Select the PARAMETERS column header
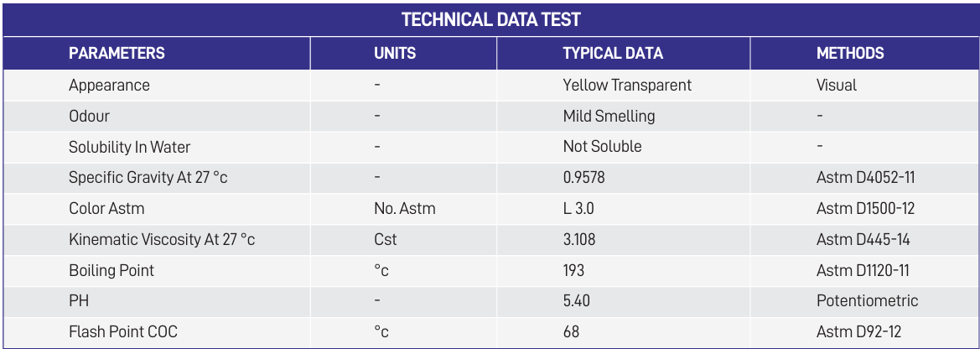 (x=117, y=54)
